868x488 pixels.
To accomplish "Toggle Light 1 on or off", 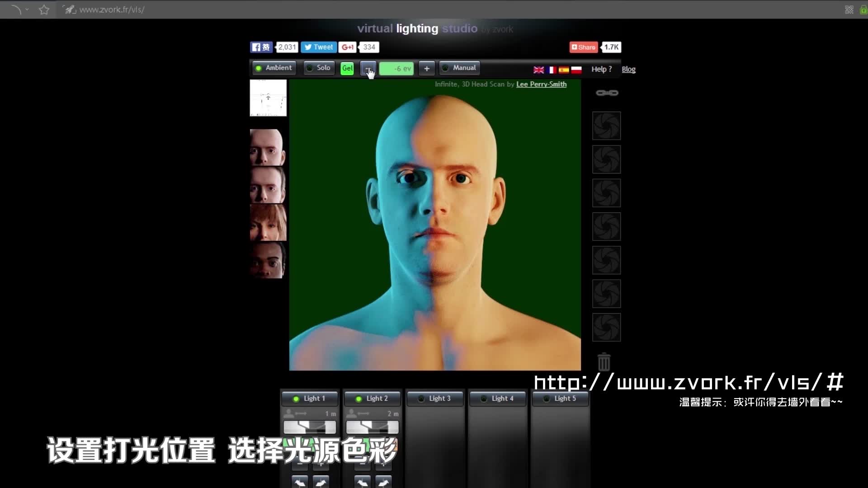I will click(x=310, y=399).
